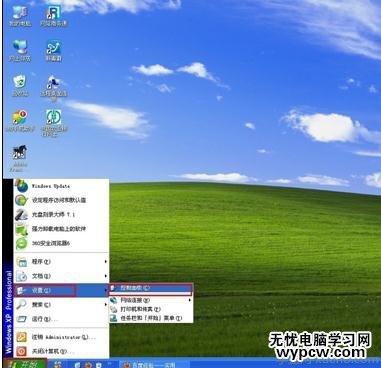381x368 pixels.
Task: Launch Windows Update from Start menu
Action: [61, 186]
